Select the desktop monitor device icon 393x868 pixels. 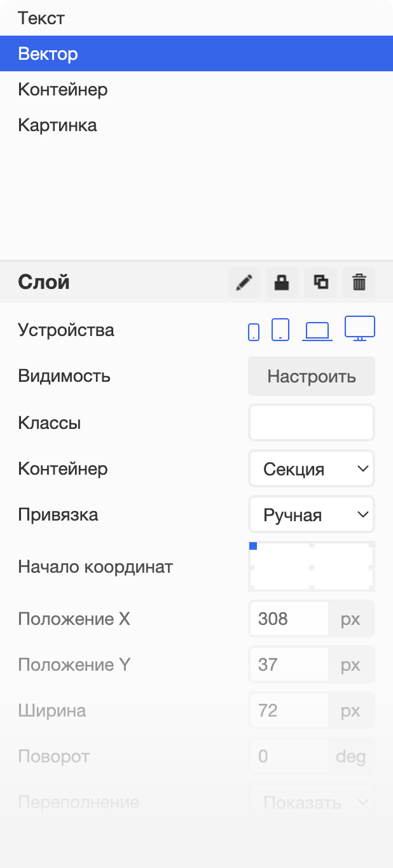[359, 328]
